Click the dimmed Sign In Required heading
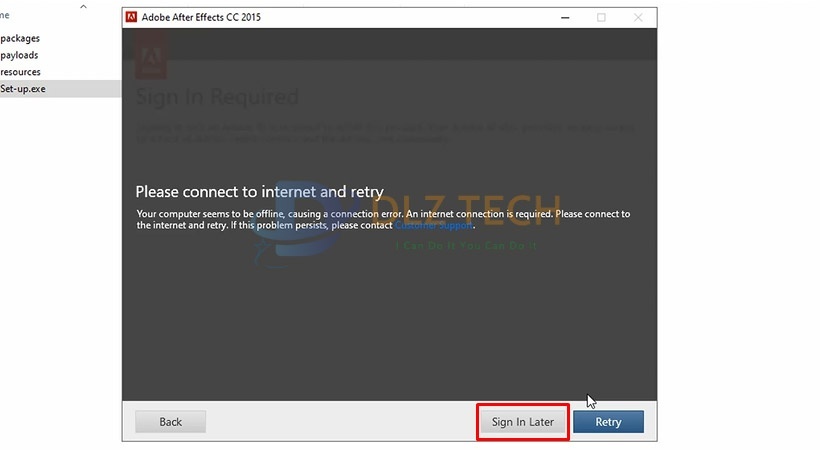This screenshot has width=820, height=450. (217, 97)
